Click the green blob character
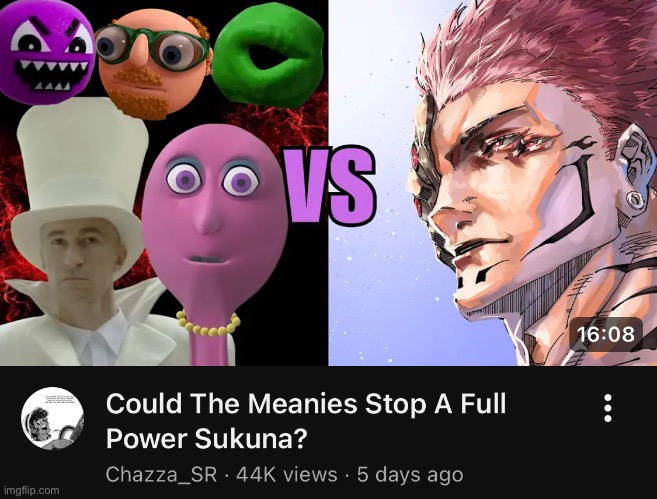Image resolution: width=657 pixels, height=499 pixels. point(268,54)
